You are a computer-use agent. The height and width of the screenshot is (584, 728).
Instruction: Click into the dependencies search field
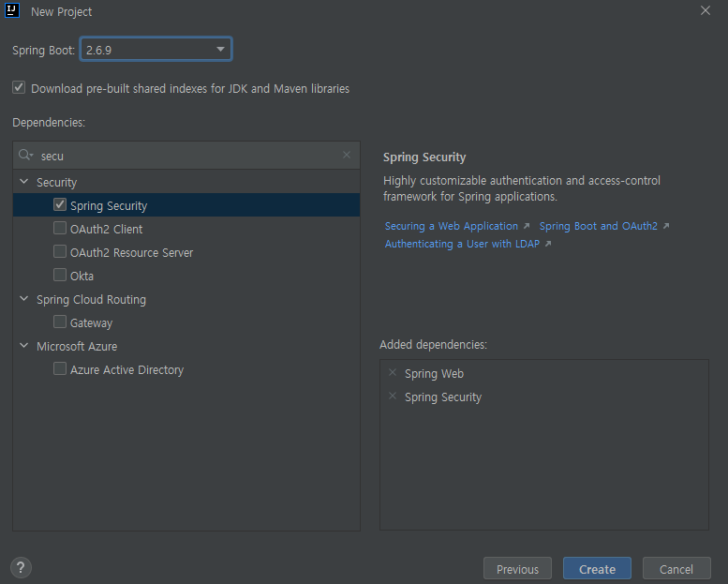pos(186,156)
